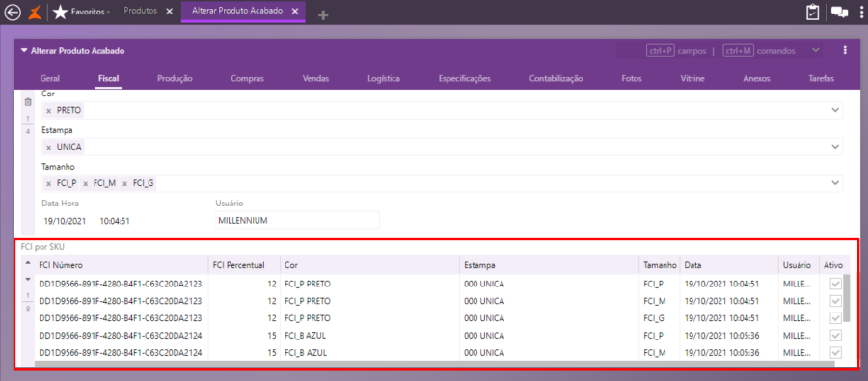Expand the Cor dropdown
Viewport: 868px width, 381px height.
pyautogui.click(x=835, y=111)
